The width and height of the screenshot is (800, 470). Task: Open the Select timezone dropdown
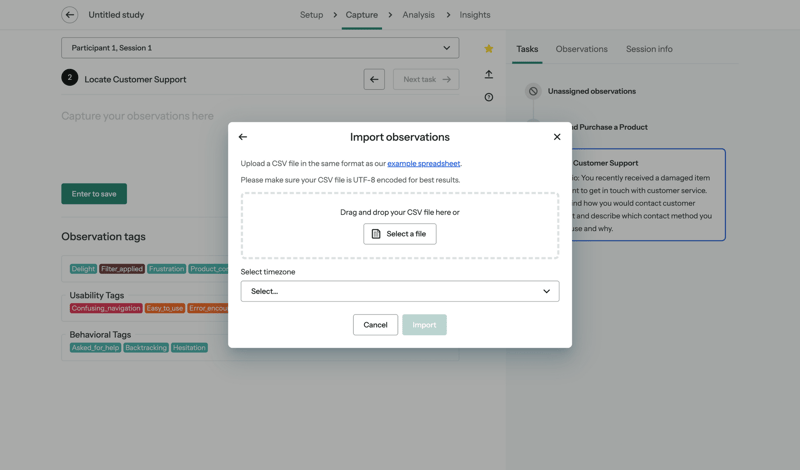tap(399, 291)
